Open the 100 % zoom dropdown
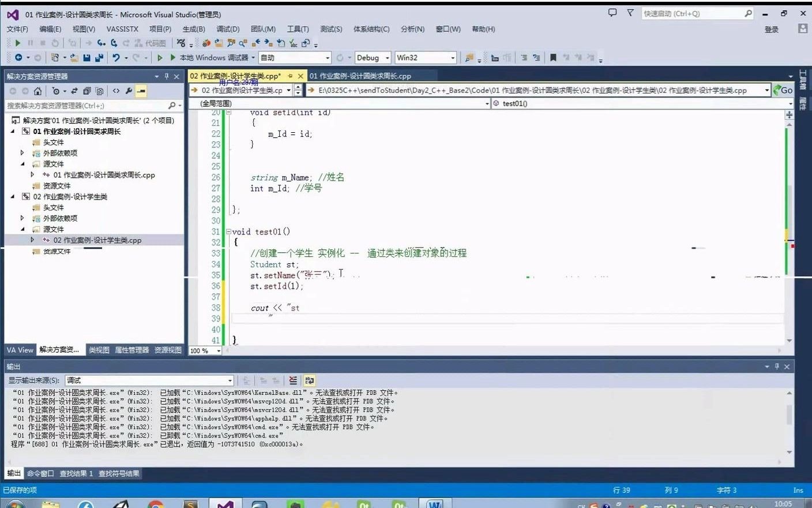 205,351
